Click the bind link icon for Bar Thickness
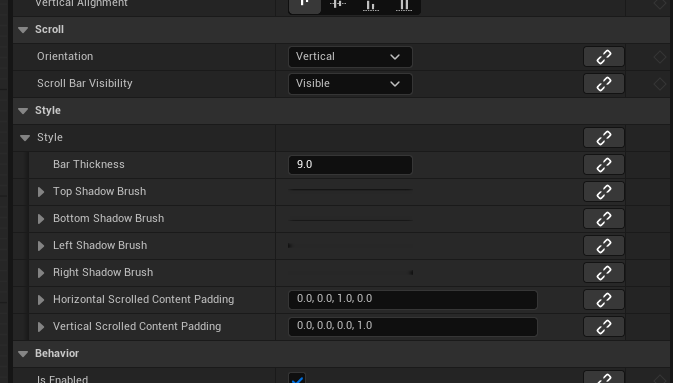The height and width of the screenshot is (383, 673). click(x=603, y=165)
